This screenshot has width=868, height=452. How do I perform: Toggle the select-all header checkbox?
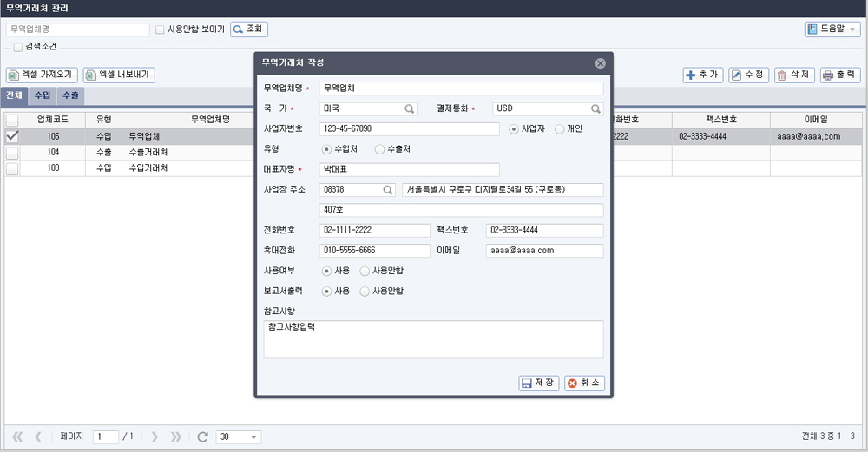(x=12, y=120)
